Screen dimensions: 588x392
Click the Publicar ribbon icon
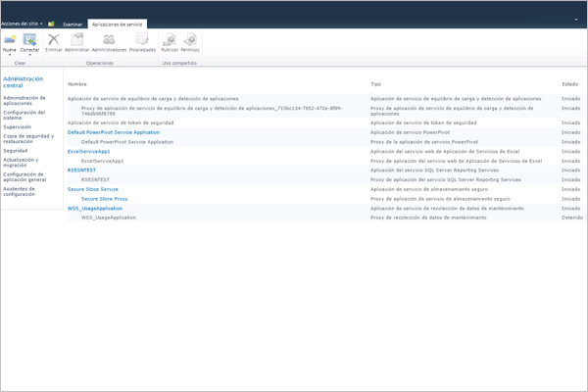click(170, 39)
